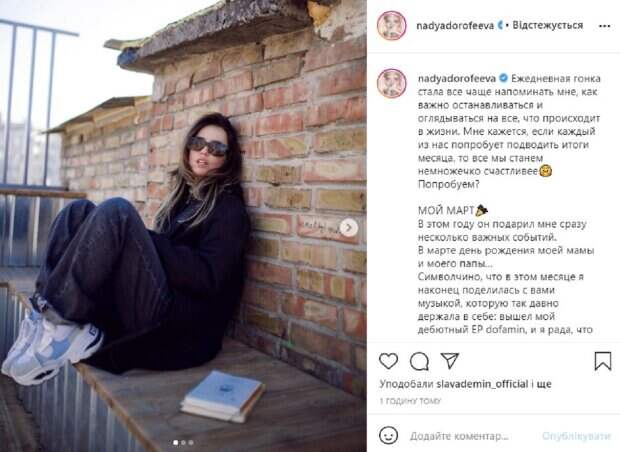Image resolution: width=620 pixels, height=452 pixels.
Task: Select the second carousel dot indicator
Action: click(x=183, y=443)
